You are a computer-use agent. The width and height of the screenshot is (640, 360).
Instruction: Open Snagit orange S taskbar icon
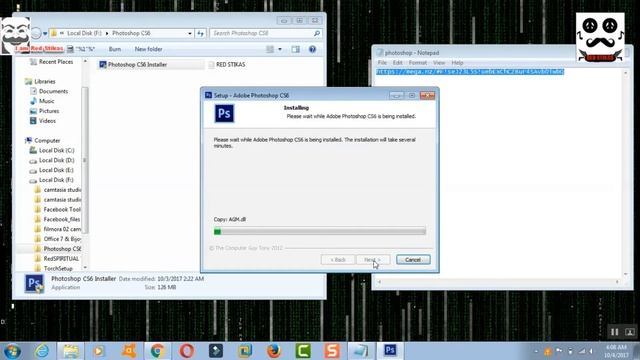pos(332,351)
